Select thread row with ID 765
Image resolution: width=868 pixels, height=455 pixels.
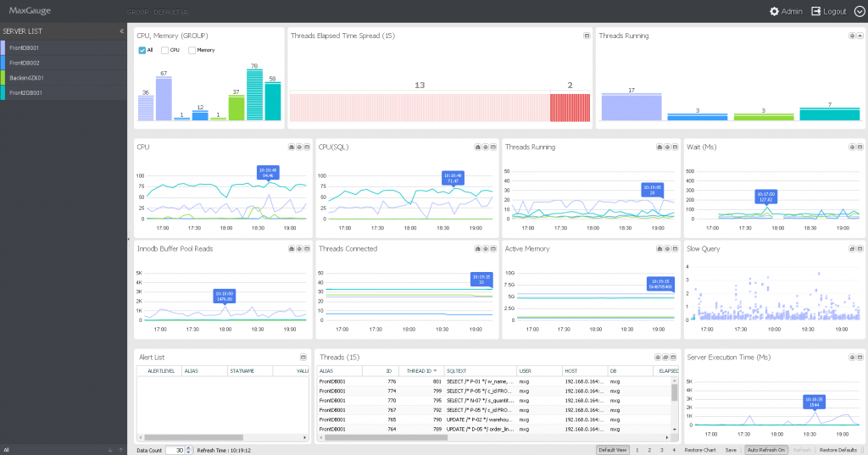pyautogui.click(x=494, y=419)
